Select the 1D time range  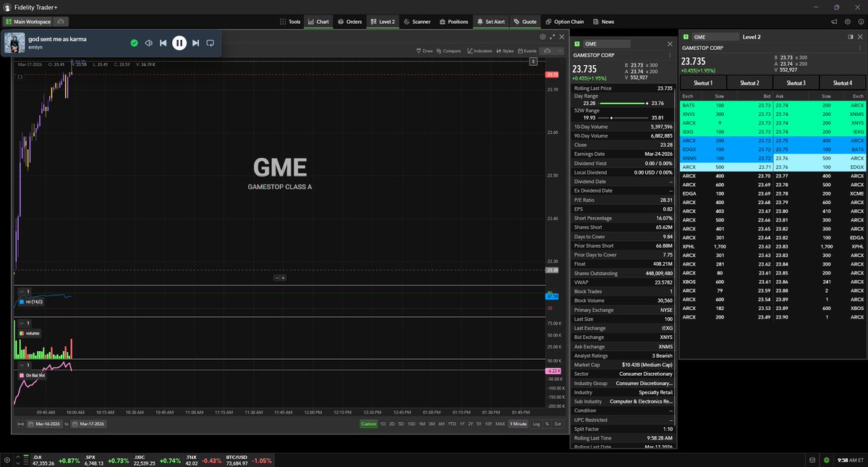point(383,424)
